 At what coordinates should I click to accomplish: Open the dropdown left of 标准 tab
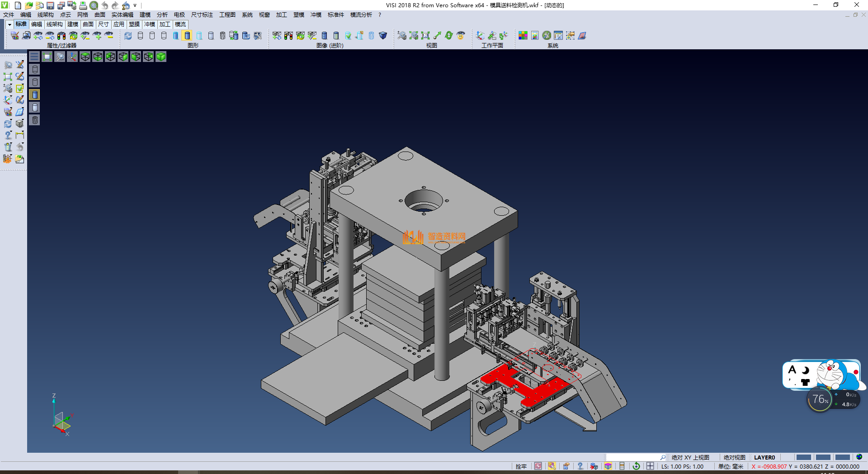click(9, 24)
